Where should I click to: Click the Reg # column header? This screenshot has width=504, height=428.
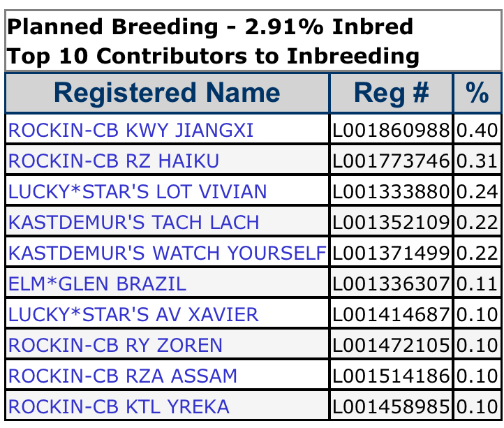[392, 93]
